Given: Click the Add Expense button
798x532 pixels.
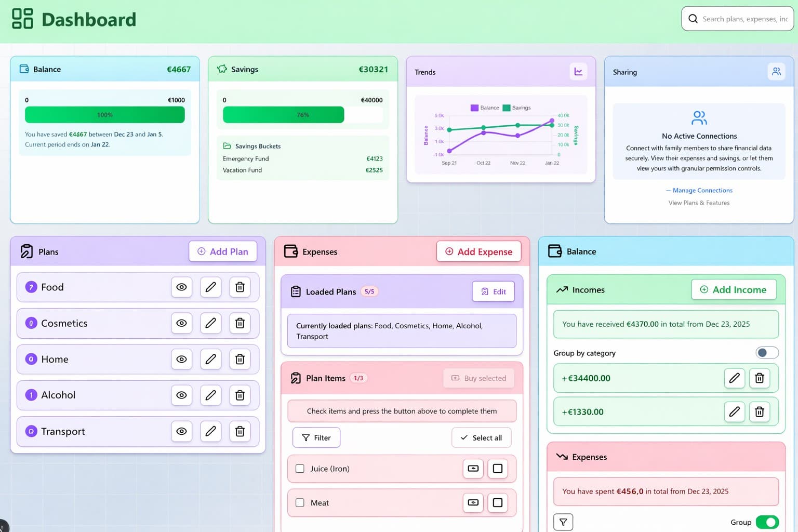Looking at the screenshot, I should click(479, 251).
